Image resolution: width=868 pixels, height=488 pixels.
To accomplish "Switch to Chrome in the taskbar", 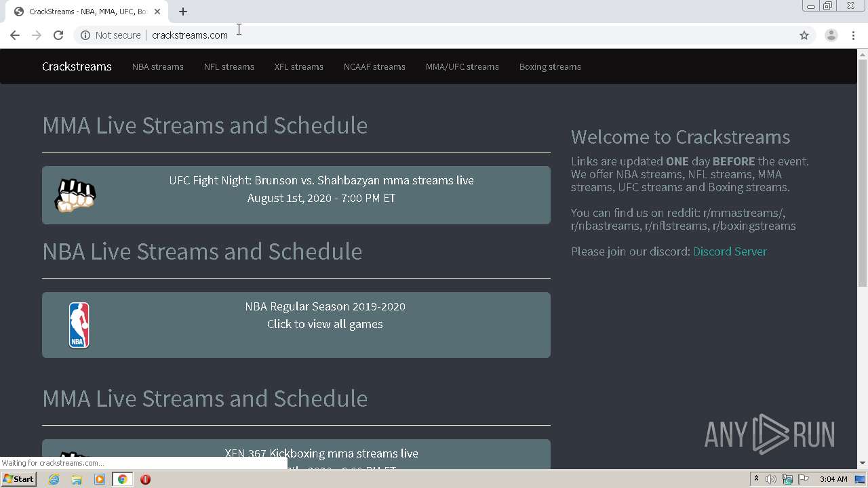I will (x=123, y=479).
